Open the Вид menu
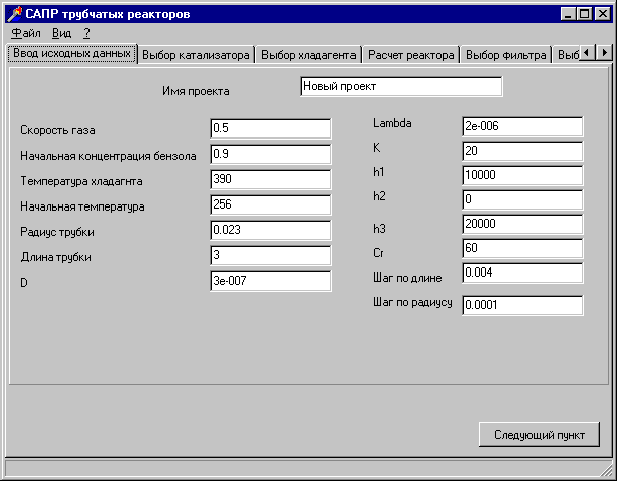 pyautogui.click(x=61, y=33)
